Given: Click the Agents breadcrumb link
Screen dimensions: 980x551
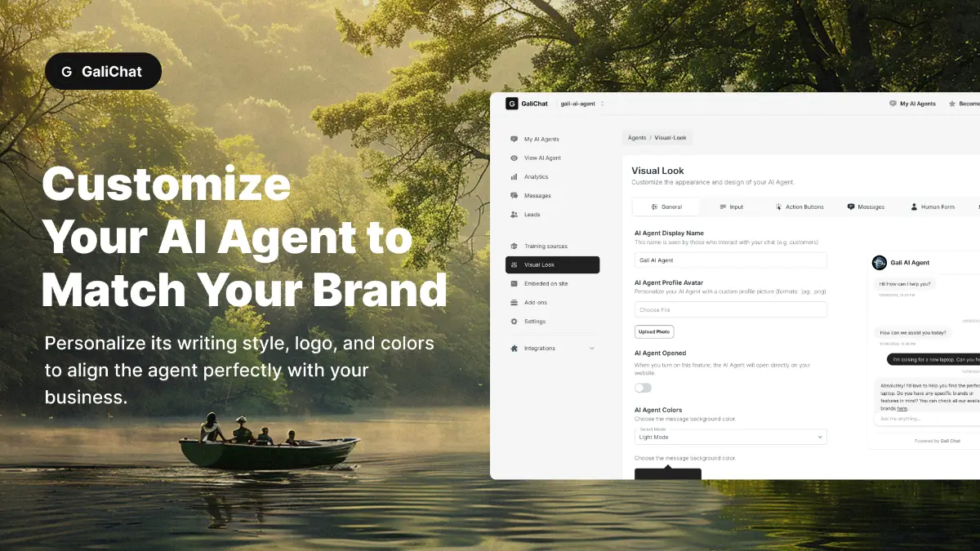Looking at the screenshot, I should [x=636, y=138].
